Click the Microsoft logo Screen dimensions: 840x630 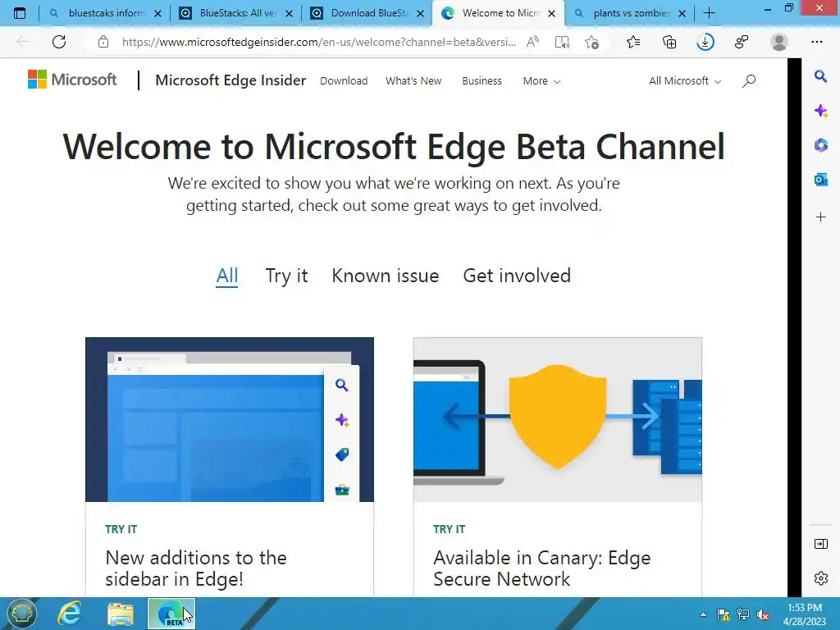(72, 80)
